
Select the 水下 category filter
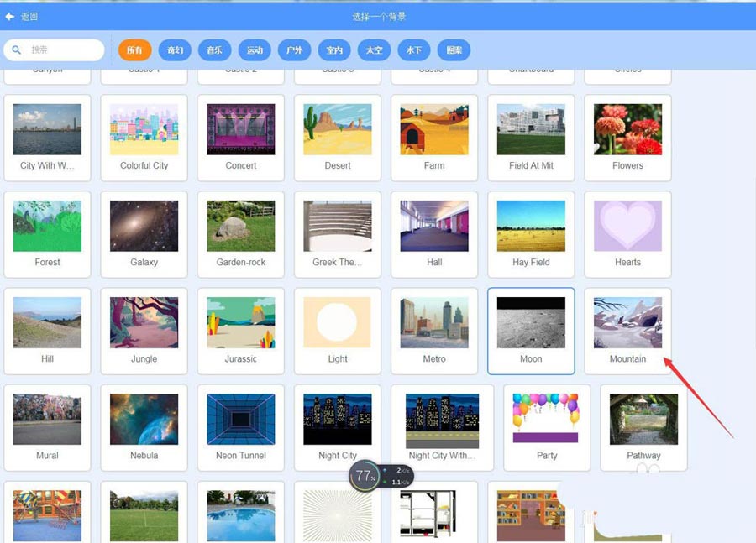(414, 50)
